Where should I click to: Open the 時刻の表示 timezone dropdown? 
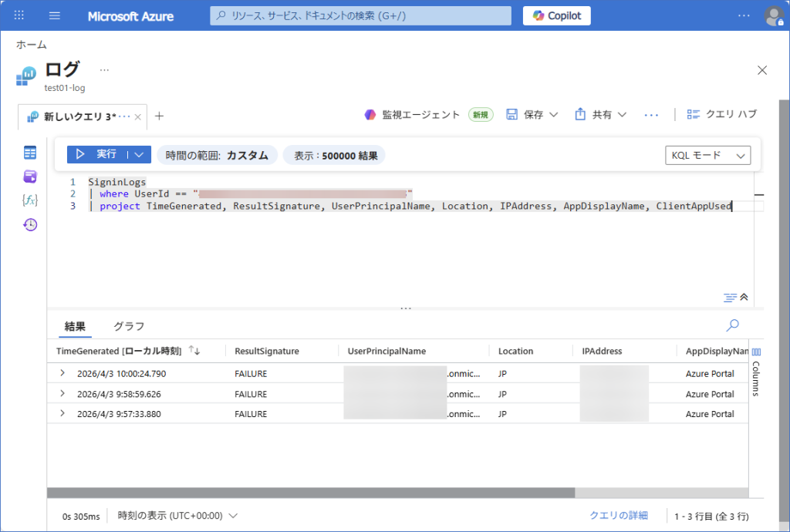(x=177, y=516)
